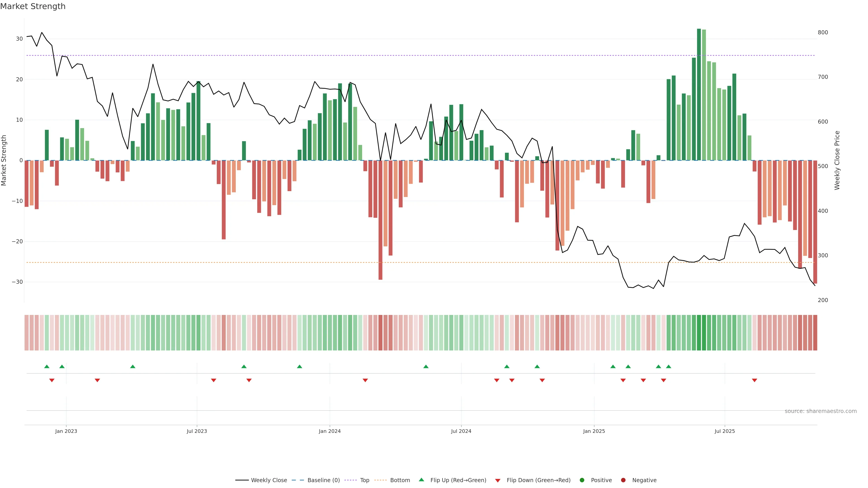Click the Top purple dotted legend icon
This screenshot has width=868, height=488.
350,480
